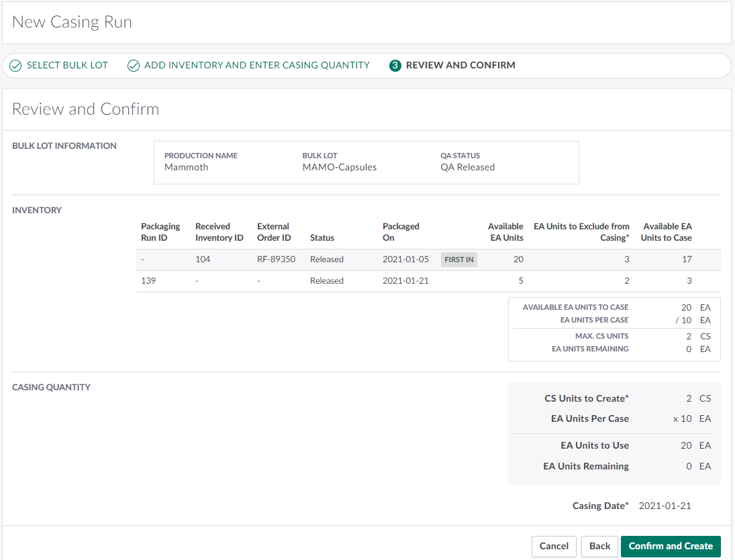Viewport: 735px width, 560px height.
Task: Click the Select Bulk Lot checkmark icon
Action: [x=15, y=66]
